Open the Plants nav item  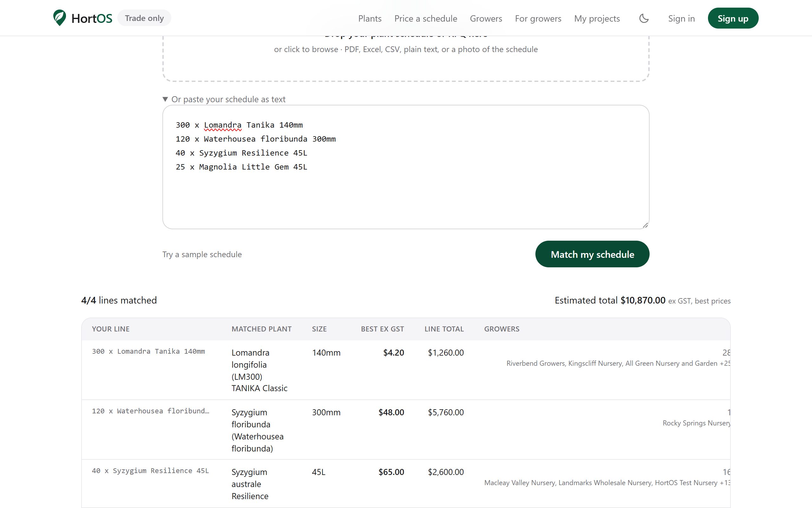tap(370, 18)
